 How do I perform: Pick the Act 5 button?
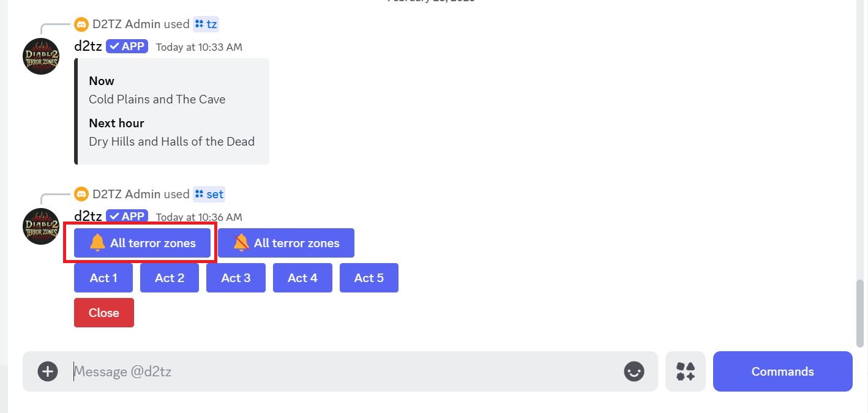pos(369,278)
